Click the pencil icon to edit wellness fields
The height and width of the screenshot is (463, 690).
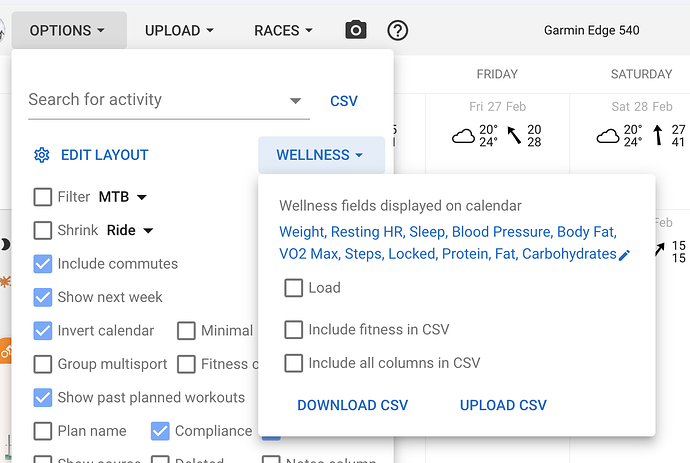tap(625, 255)
